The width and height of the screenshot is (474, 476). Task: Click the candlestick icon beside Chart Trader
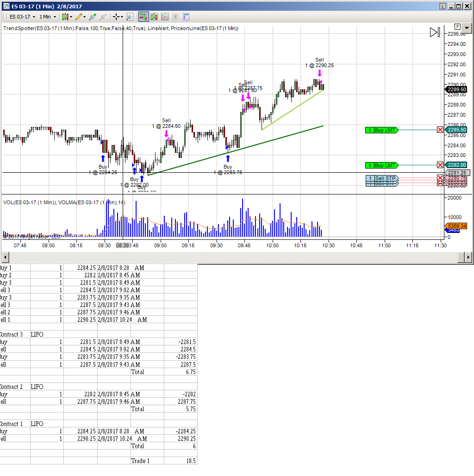[x=154, y=17]
